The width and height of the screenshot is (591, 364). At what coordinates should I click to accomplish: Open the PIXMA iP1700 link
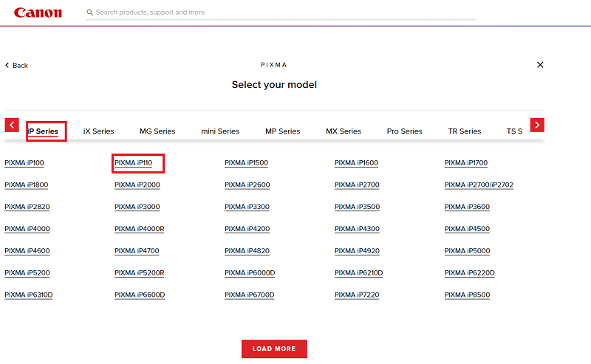pyautogui.click(x=466, y=162)
